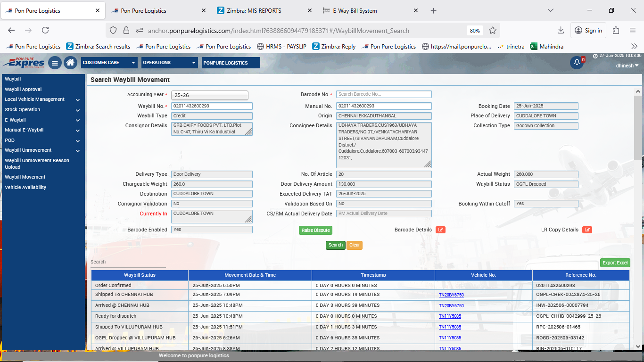644x362 pixels.
Task: Bookmark this page with star icon
Action: [493, 30]
